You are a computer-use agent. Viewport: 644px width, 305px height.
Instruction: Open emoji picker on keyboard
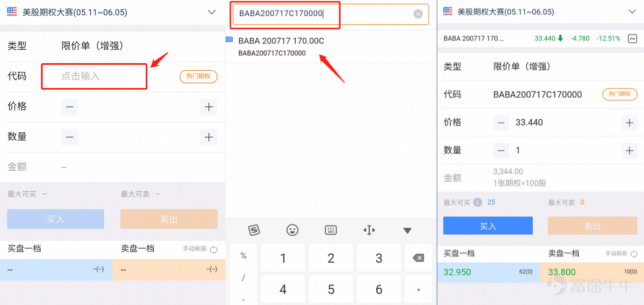tap(292, 230)
